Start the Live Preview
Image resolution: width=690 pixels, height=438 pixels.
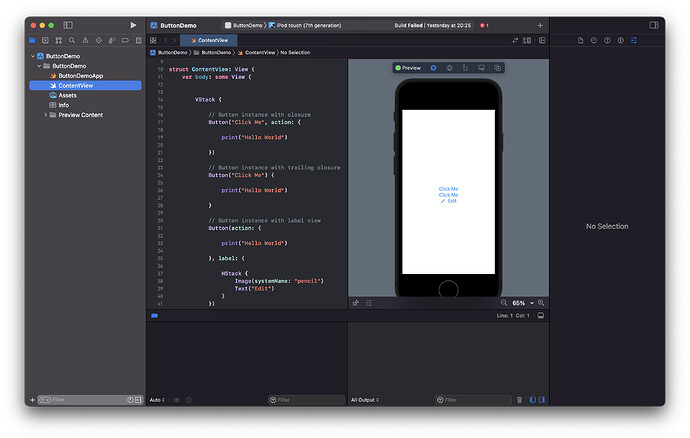433,68
